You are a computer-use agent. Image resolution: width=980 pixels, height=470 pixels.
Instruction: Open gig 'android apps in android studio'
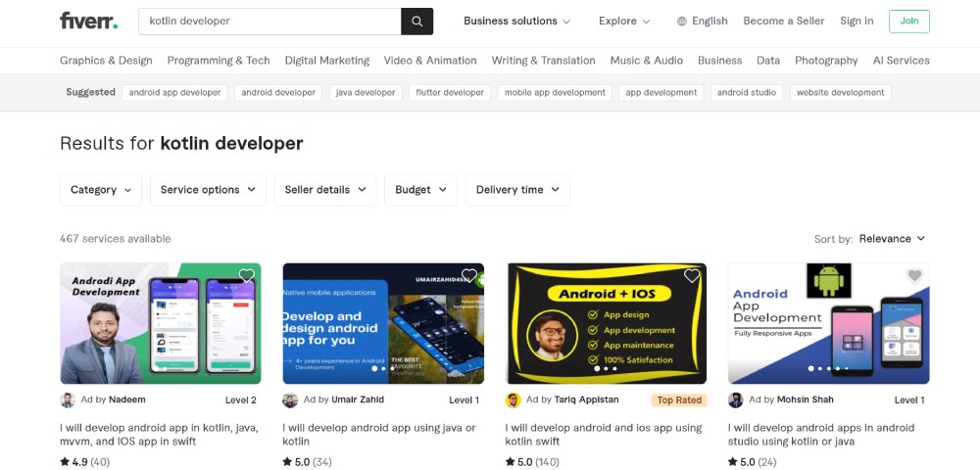[821, 435]
